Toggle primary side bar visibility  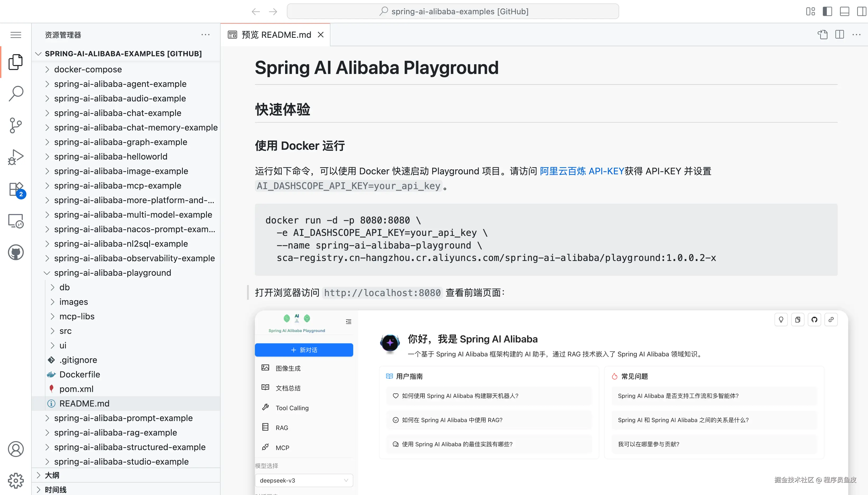click(827, 12)
